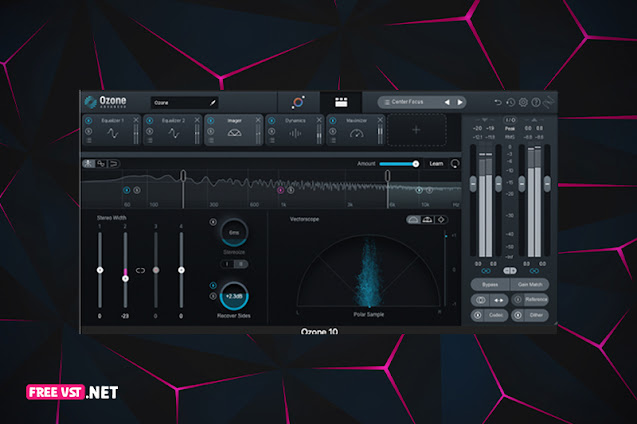Screen dimensions: 637x424
Task: Toggle power for the Maximizer module
Action: 332,121
